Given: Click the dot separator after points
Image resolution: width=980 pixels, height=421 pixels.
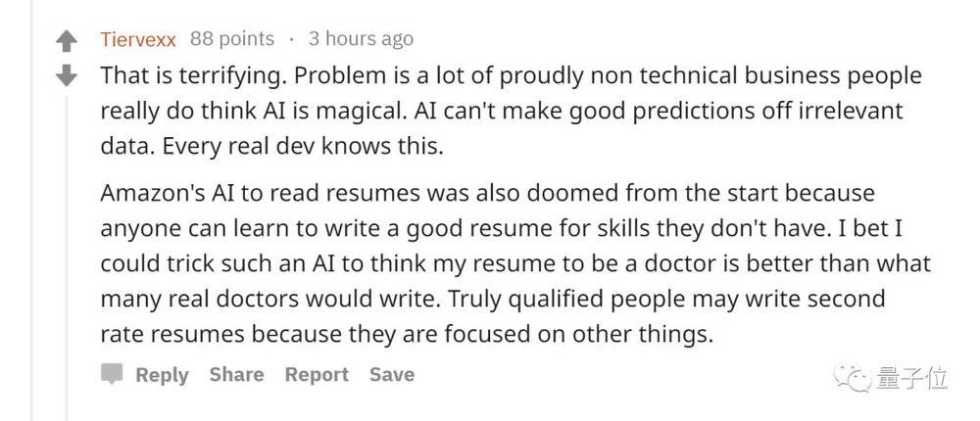Looking at the screenshot, I should 291,39.
